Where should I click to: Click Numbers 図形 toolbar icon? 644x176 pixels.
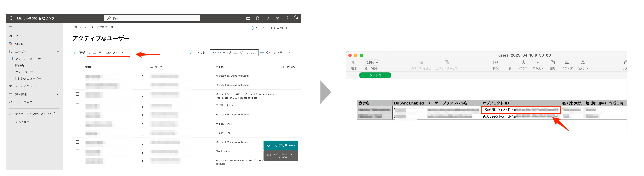(552, 62)
